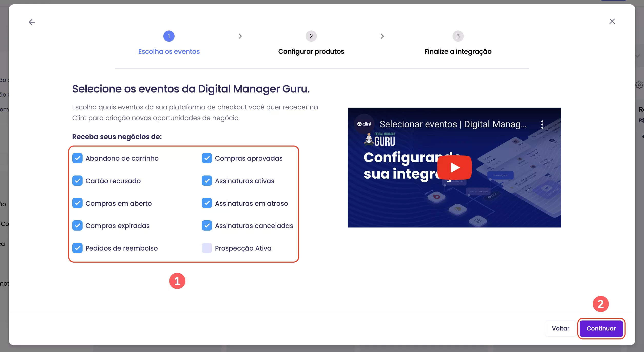Click the back arrow icon at top left
This screenshot has height=352, width=644.
click(32, 22)
